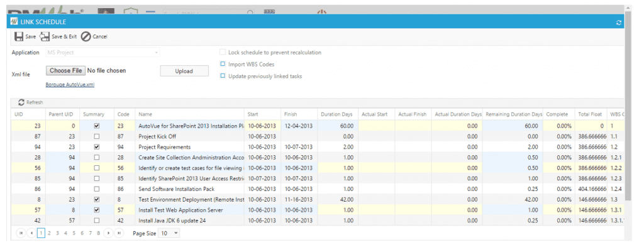The width and height of the screenshot is (644, 250).
Task: Sort by the Total Float column header
Action: [591, 114]
